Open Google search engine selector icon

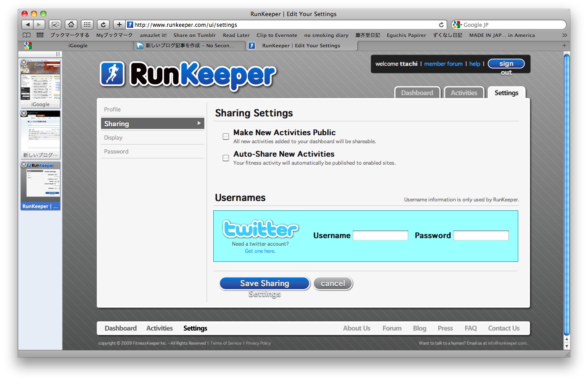click(457, 25)
